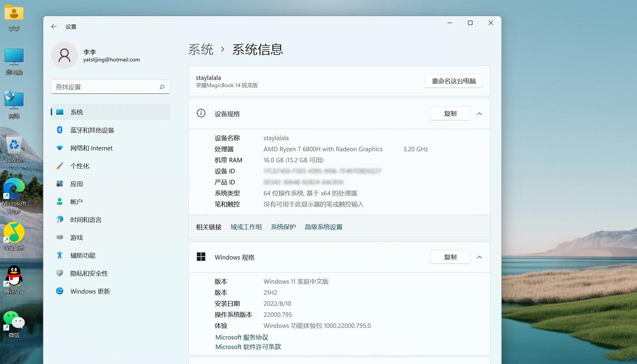Select 隐私和安全性 in the sidebar

[x=59, y=273]
